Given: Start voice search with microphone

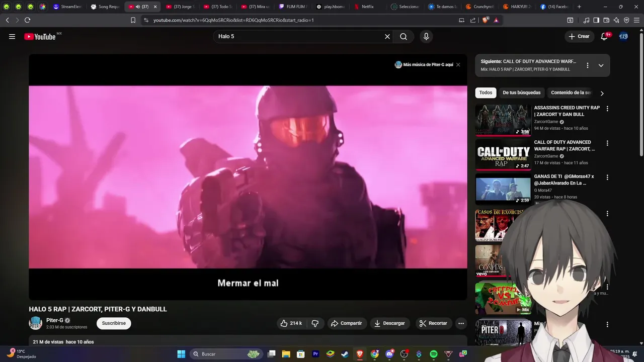Looking at the screenshot, I should (426, 36).
